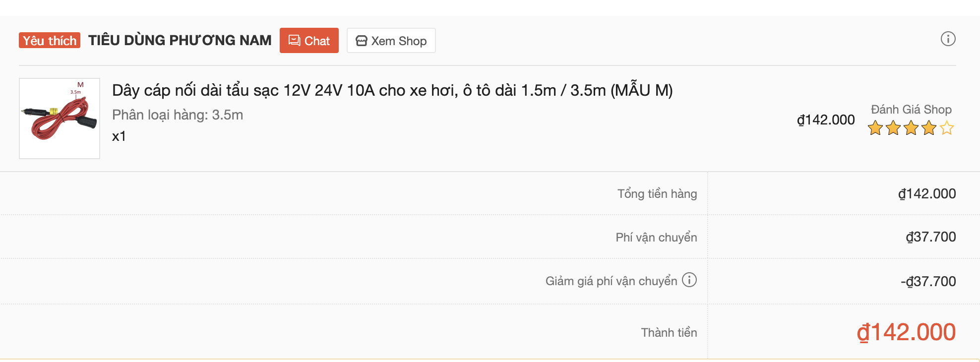Select the second rating star
The image size is (980, 362).
click(893, 128)
